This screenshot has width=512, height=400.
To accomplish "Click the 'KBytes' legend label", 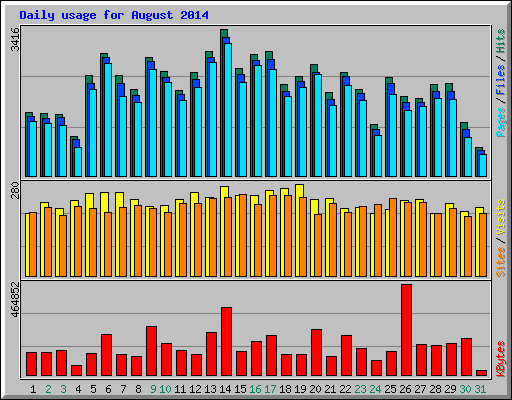I will pyautogui.click(x=501, y=359).
